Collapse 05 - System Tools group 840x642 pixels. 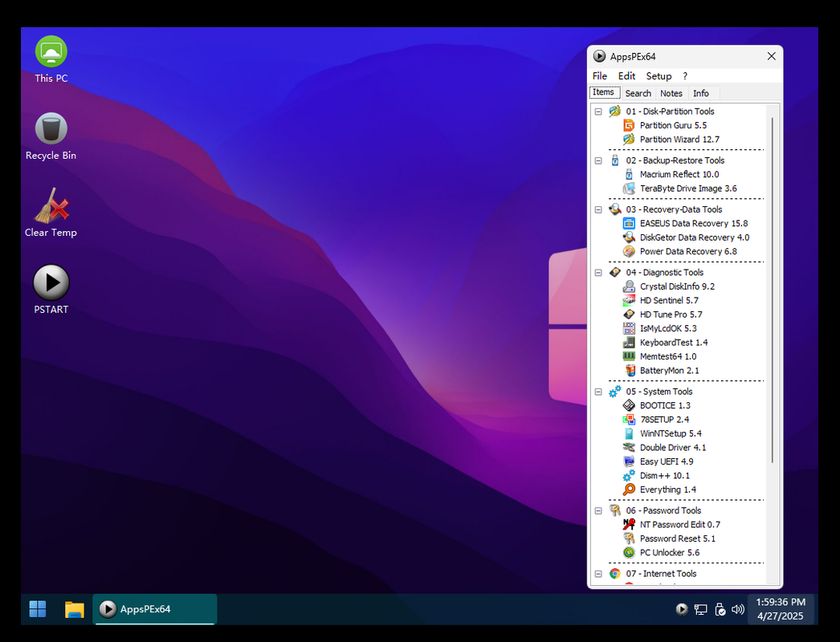[x=598, y=392]
